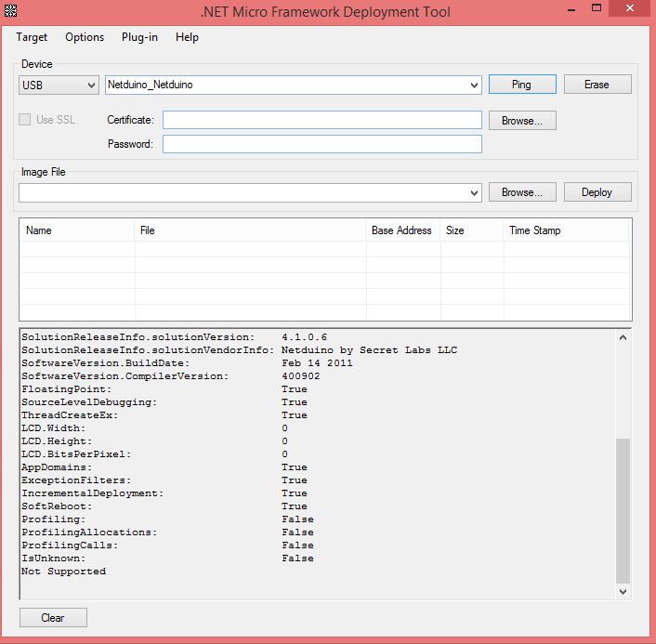The height and width of the screenshot is (644, 656).
Task: Click the Deploy button
Action: point(597,192)
